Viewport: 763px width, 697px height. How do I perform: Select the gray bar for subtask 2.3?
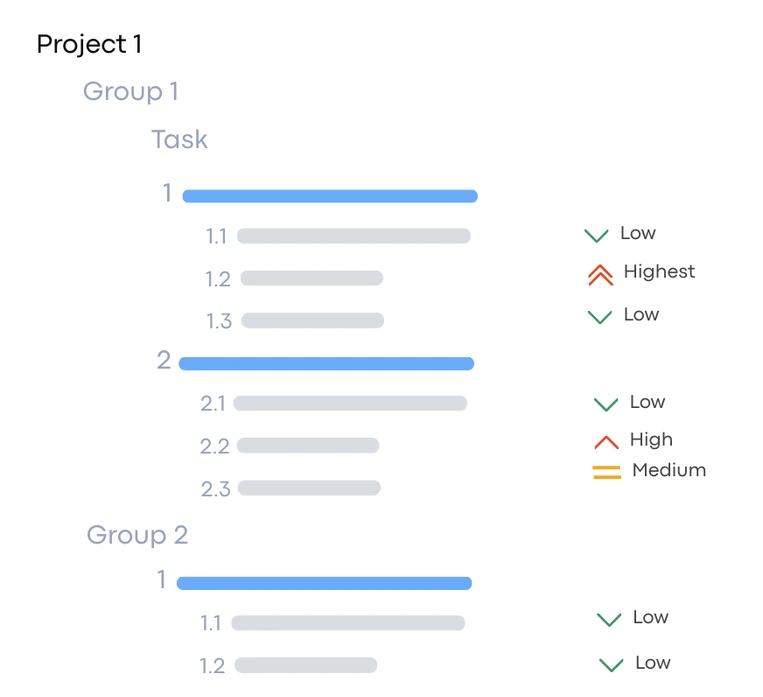click(309, 488)
